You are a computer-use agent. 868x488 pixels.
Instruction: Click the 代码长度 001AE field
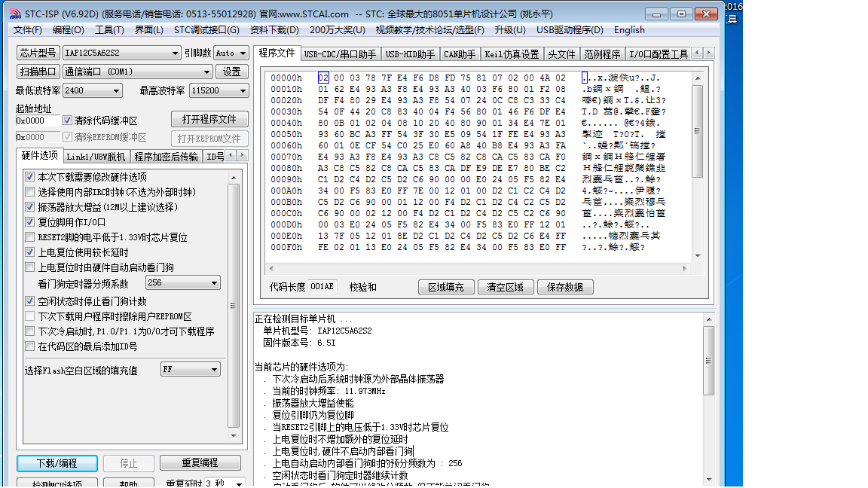[322, 287]
